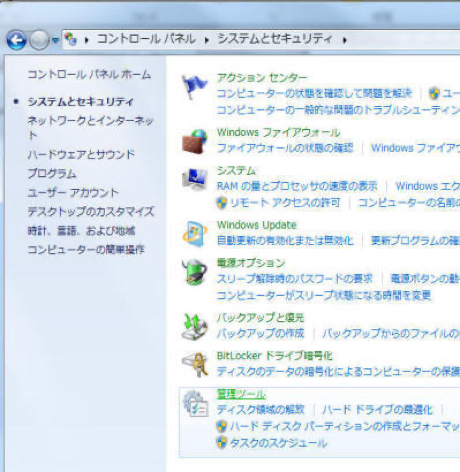Open ネットワークとインターネット category in sidebar

coord(90,127)
